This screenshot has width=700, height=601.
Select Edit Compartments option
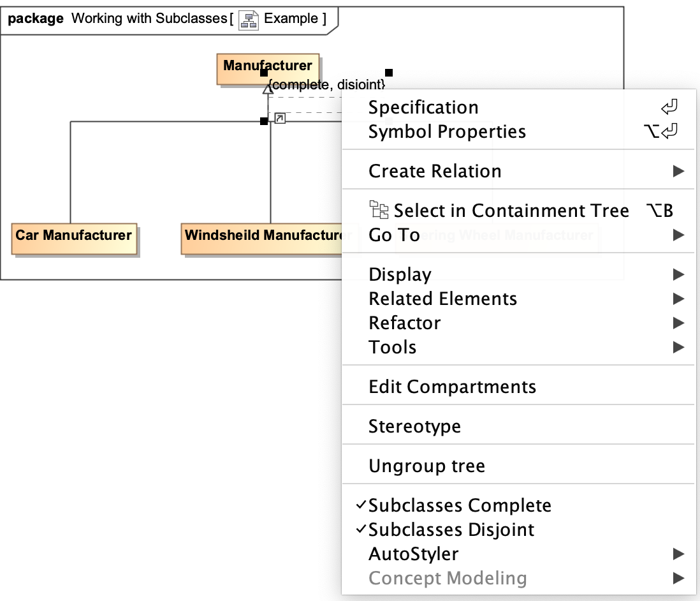tap(452, 387)
